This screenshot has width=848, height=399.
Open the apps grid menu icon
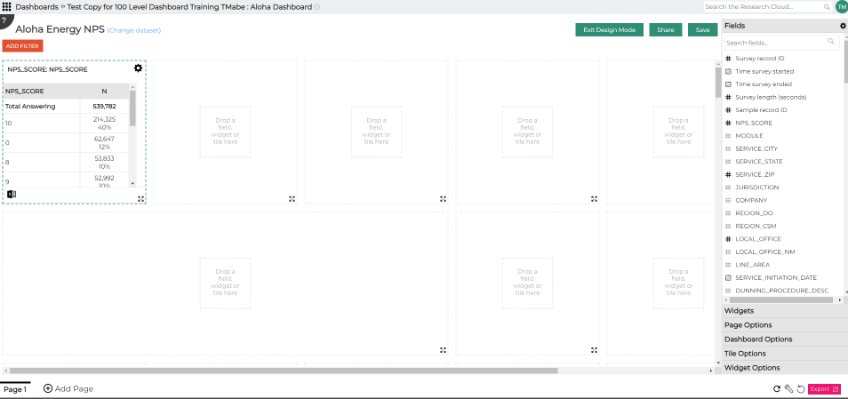[6, 7]
